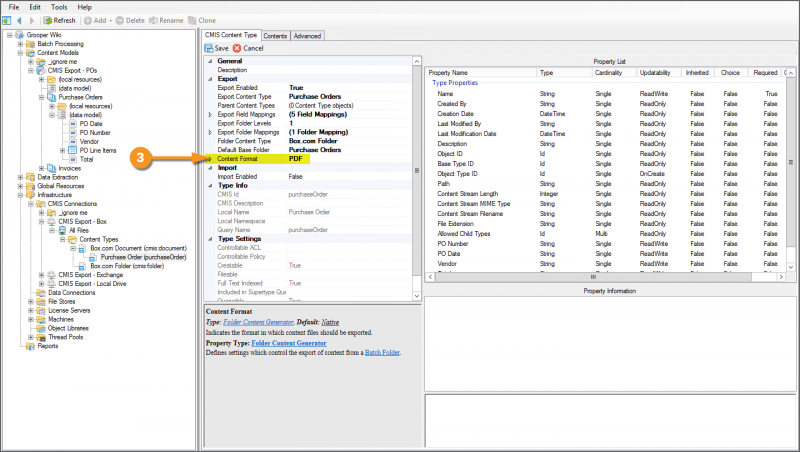Switch to the Contents tab
The height and width of the screenshot is (452, 800).
(276, 36)
